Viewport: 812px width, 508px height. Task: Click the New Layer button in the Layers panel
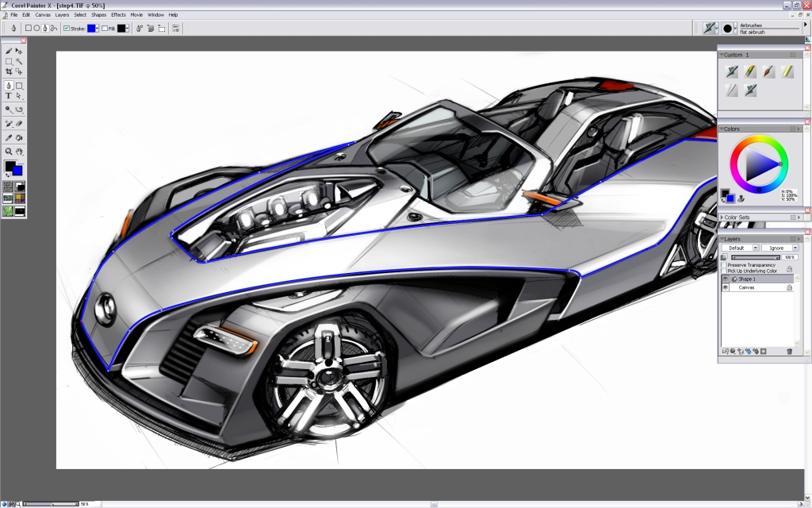pyautogui.click(x=726, y=350)
